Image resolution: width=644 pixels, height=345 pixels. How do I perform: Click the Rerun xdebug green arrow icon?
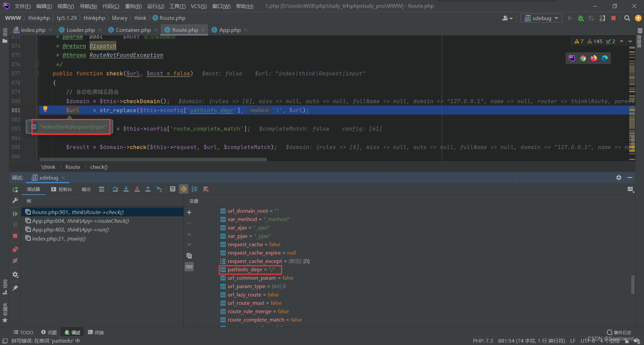click(x=15, y=190)
